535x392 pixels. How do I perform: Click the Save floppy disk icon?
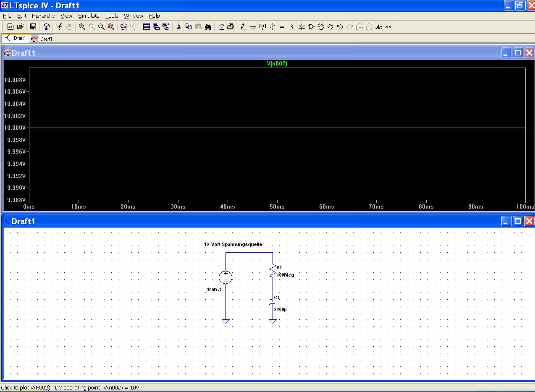pos(33,27)
